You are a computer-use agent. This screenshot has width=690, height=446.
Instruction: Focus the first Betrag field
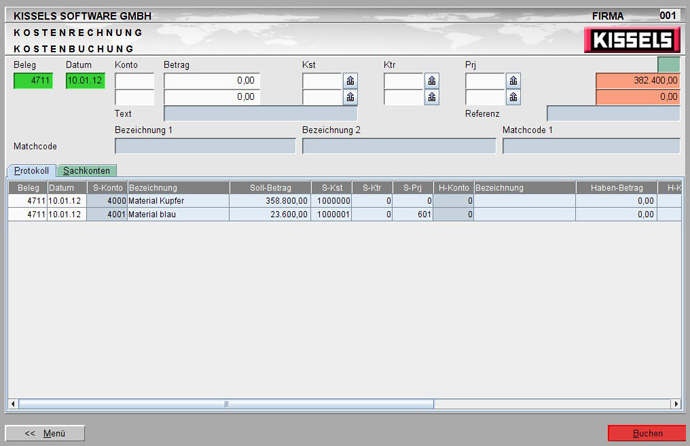coord(212,81)
